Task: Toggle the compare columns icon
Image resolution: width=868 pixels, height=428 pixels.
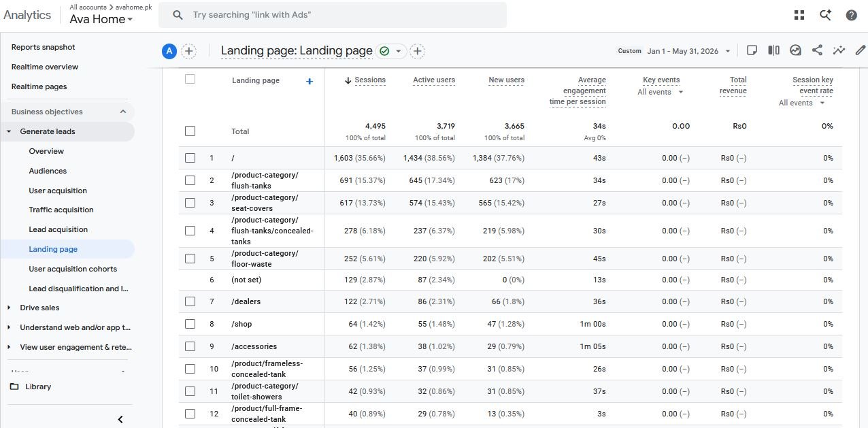Action: (773, 50)
